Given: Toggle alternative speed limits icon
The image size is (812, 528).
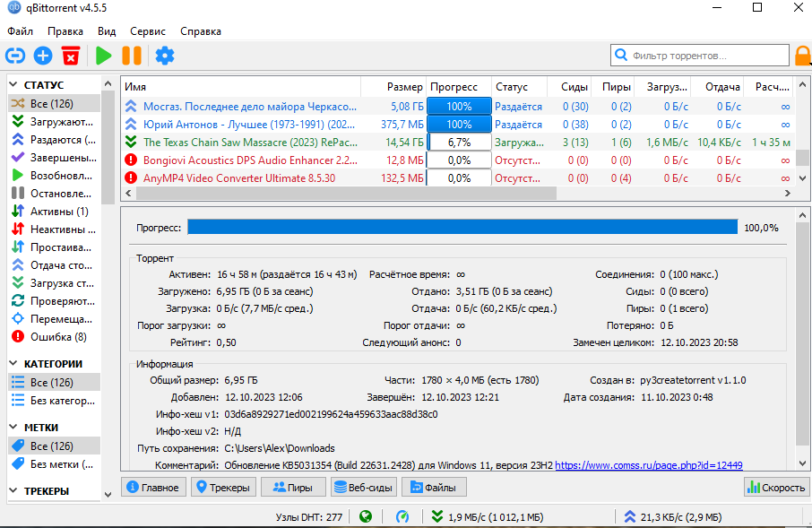Looking at the screenshot, I should [x=402, y=516].
